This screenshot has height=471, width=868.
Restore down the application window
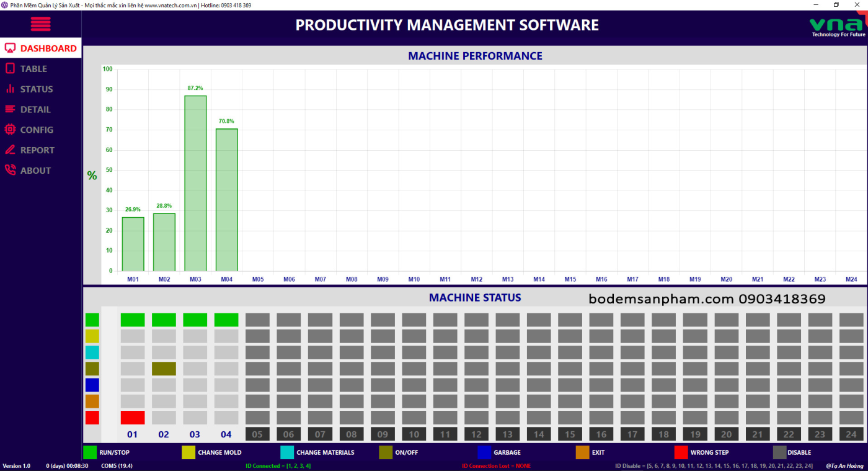point(836,4)
